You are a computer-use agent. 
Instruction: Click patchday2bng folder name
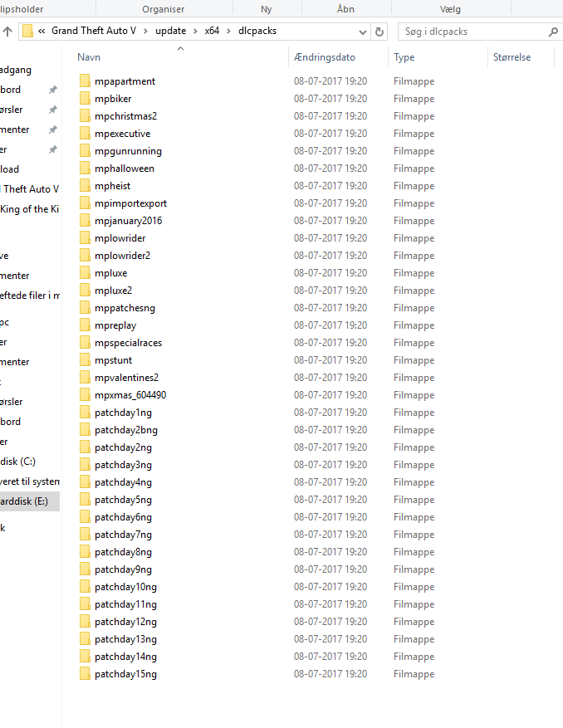126,430
